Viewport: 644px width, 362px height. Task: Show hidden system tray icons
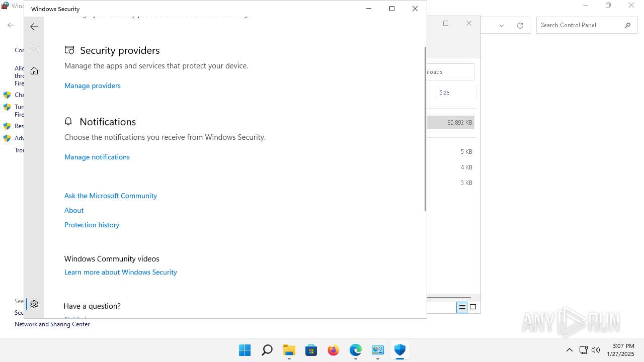[570, 350]
